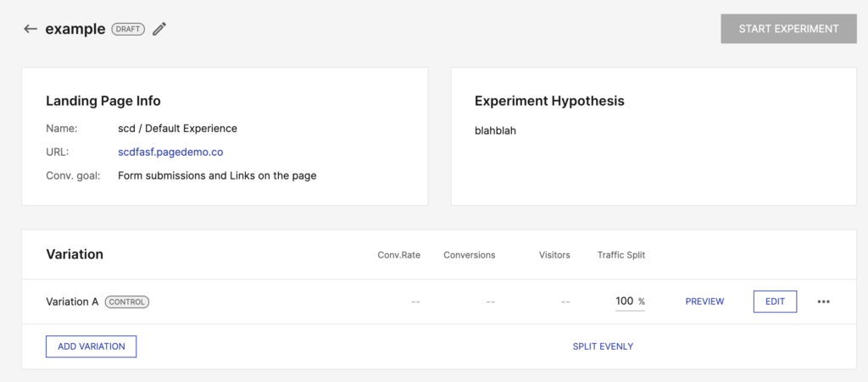This screenshot has height=382, width=868.
Task: Click the Conversions column header
Action: 470,256
